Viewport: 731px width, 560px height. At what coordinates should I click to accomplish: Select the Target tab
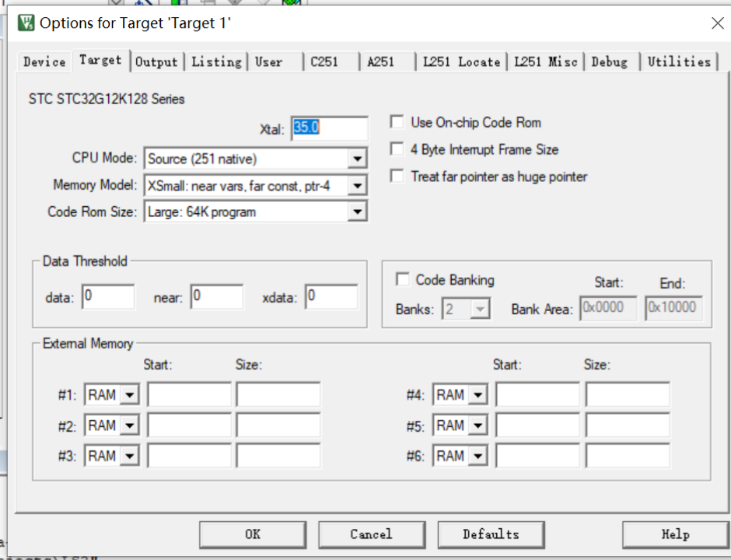point(100,61)
